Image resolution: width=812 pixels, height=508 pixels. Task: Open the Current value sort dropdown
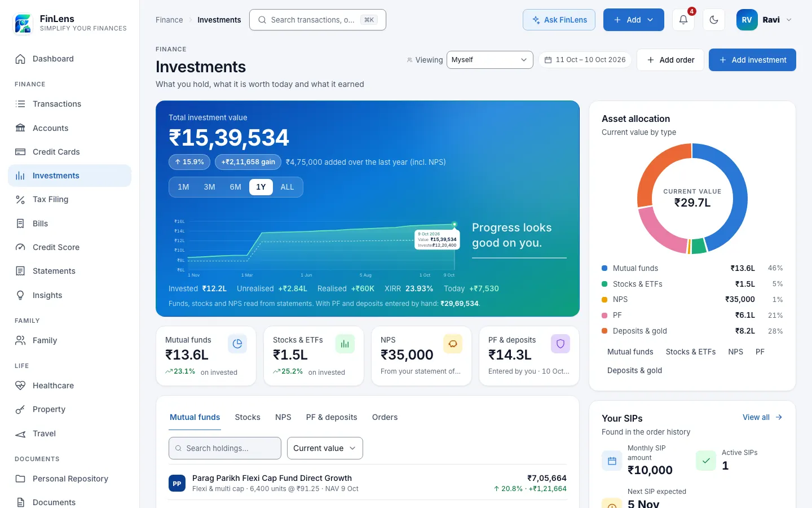(325, 448)
